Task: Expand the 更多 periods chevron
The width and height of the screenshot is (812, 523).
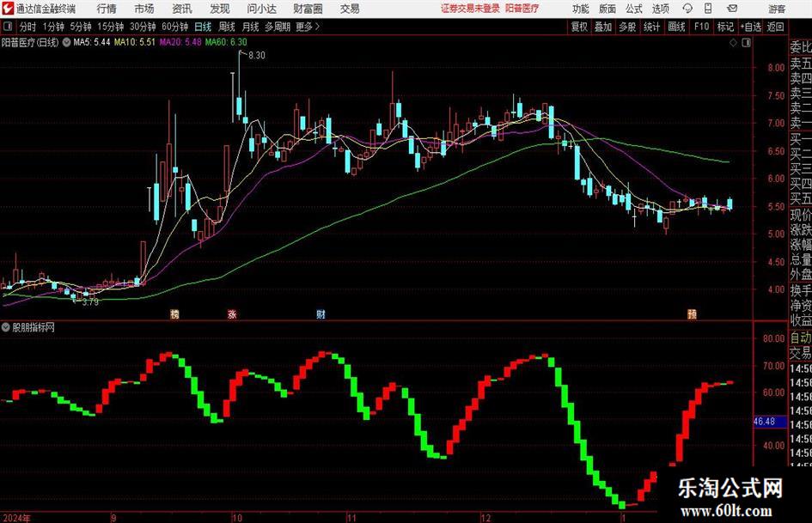Action: pyautogui.click(x=317, y=27)
